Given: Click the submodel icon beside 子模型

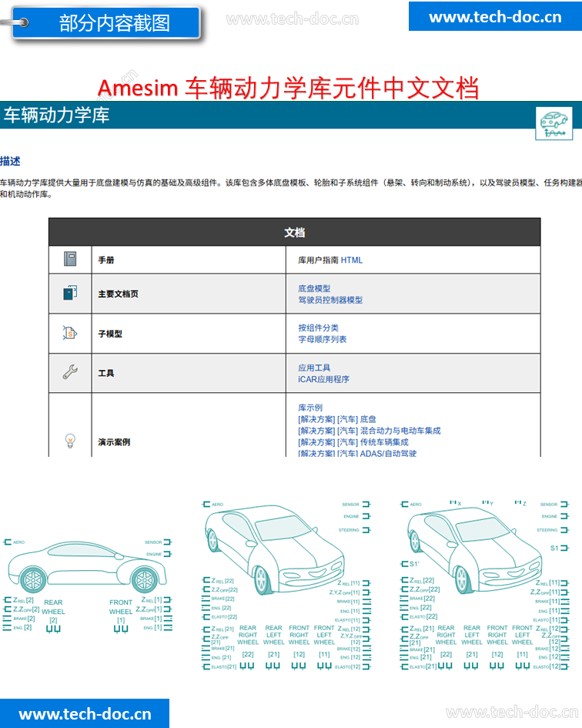Looking at the screenshot, I should tap(70, 333).
